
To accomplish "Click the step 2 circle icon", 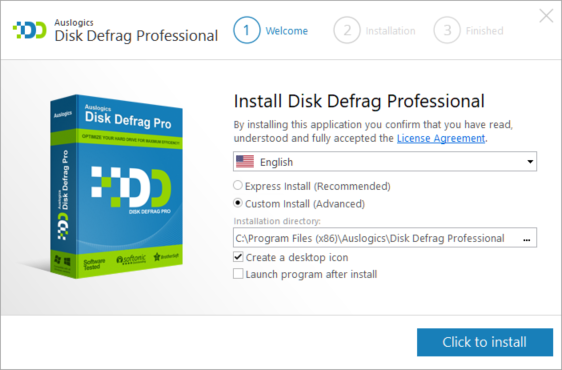I will [347, 30].
